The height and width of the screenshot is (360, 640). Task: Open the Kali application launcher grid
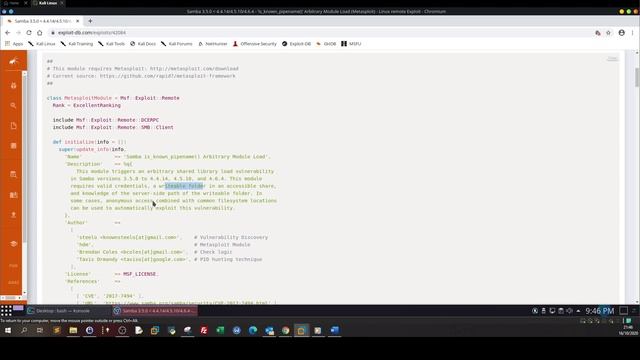pos(6,311)
